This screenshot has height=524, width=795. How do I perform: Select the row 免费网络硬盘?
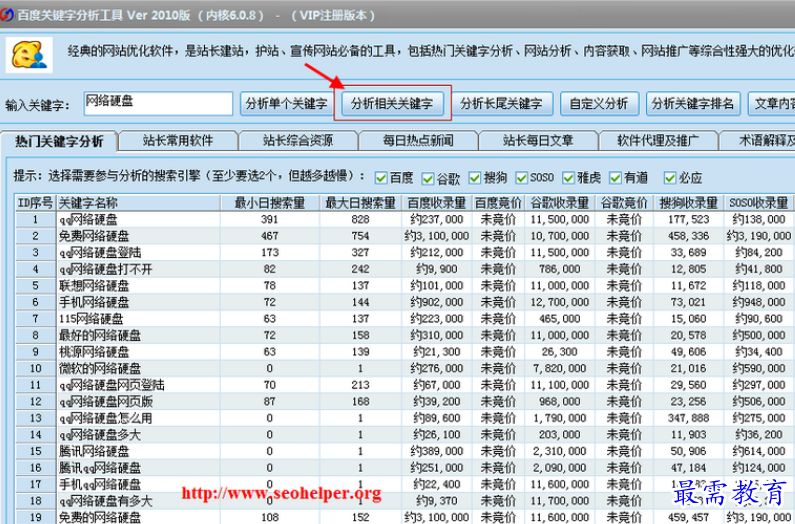(x=405, y=236)
